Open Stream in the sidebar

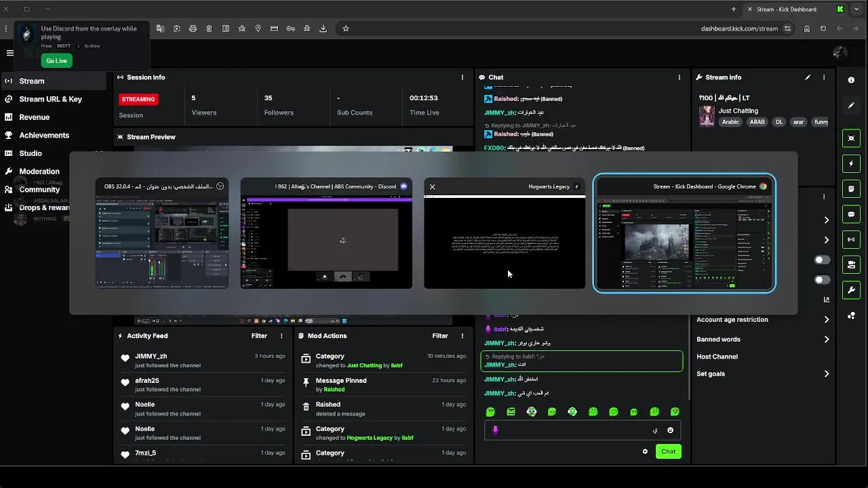(54, 81)
